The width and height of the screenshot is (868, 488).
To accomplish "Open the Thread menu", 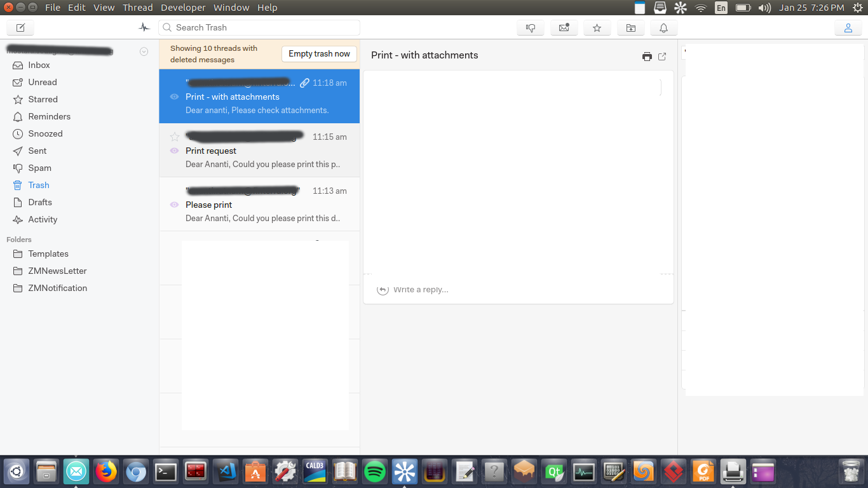I will 137,7.
